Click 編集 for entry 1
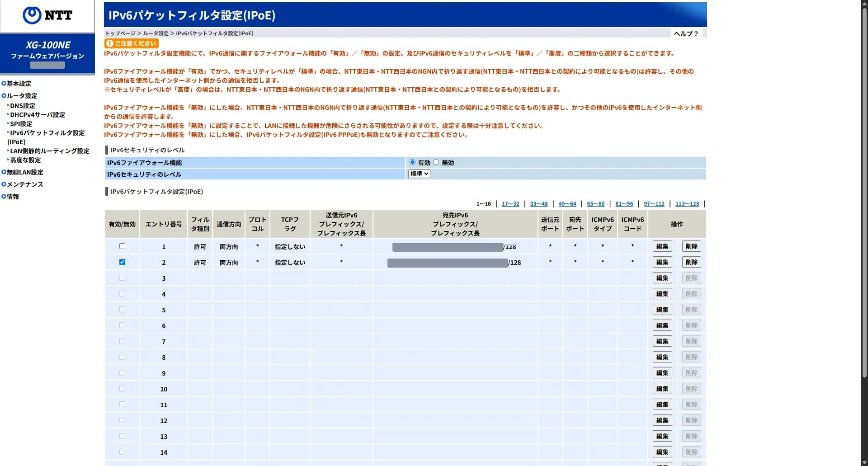 pyautogui.click(x=662, y=246)
